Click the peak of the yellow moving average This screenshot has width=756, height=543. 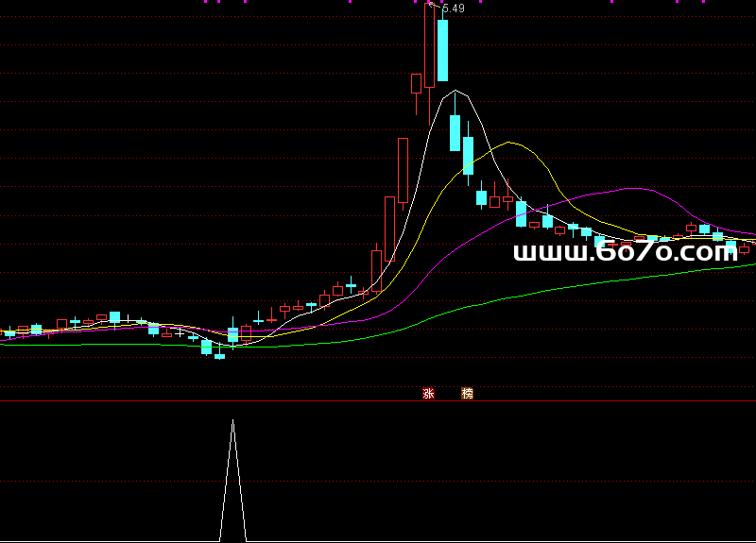(510, 143)
